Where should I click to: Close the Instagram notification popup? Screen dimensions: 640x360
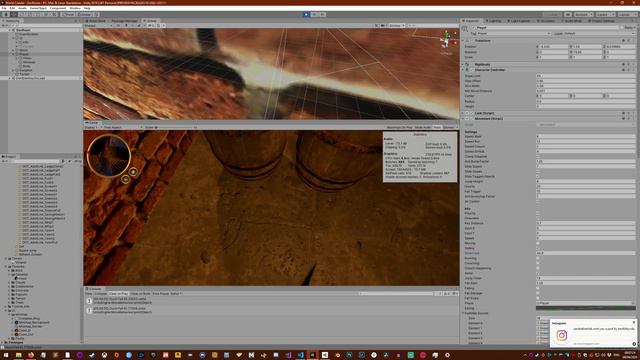point(634,322)
